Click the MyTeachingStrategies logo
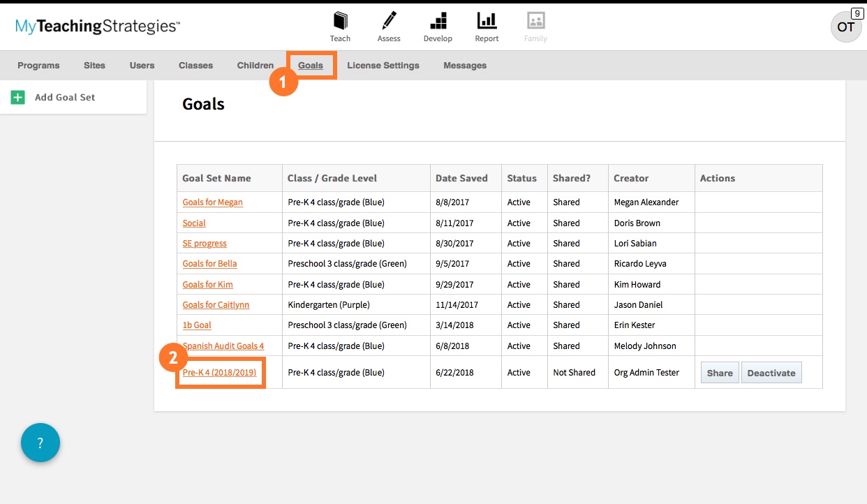 coord(97,26)
